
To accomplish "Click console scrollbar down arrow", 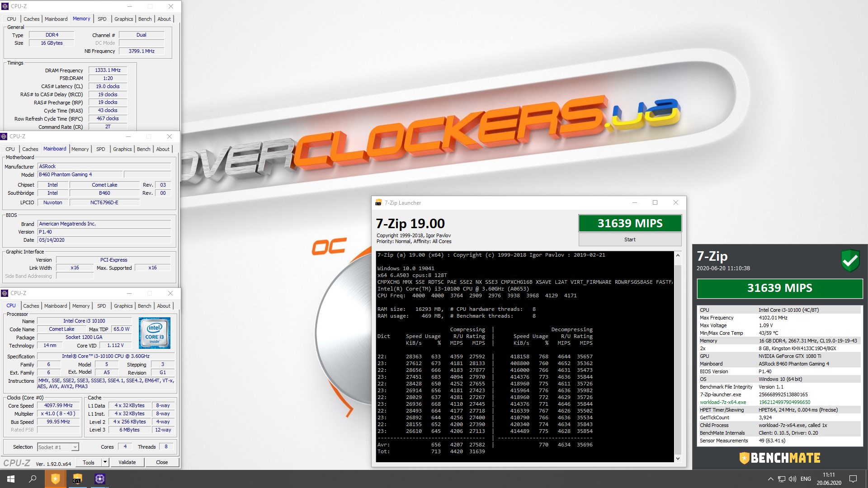I will click(677, 458).
